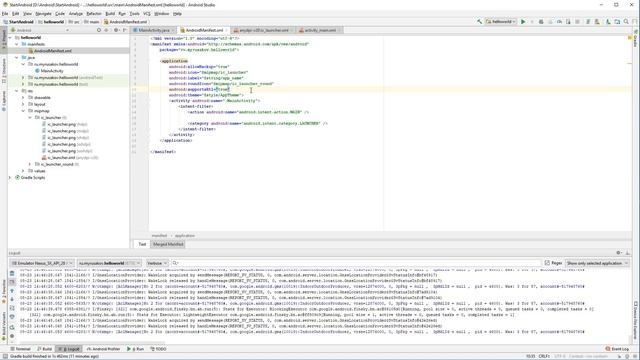Run the helloworld app with green play button
This screenshot has width=640, height=360.
pos(523,22)
